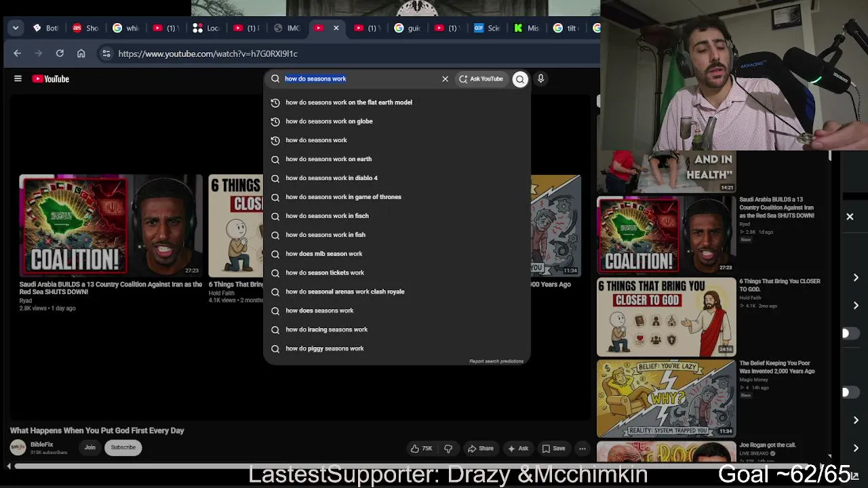
Task: Reload the page
Action: [60, 54]
